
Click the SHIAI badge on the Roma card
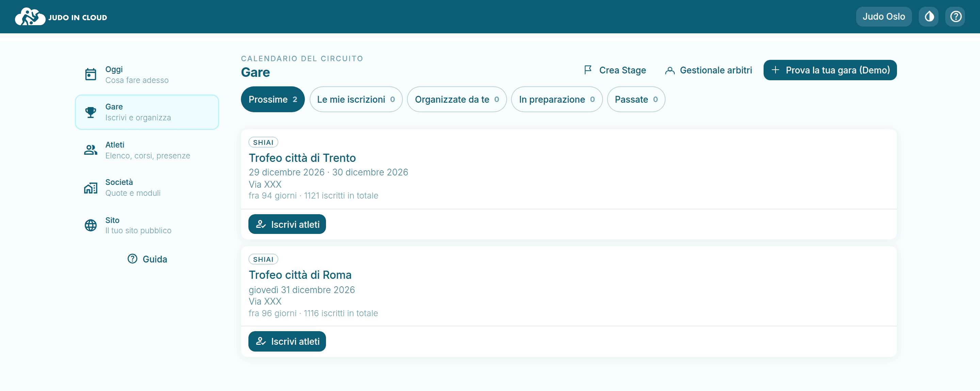263,259
